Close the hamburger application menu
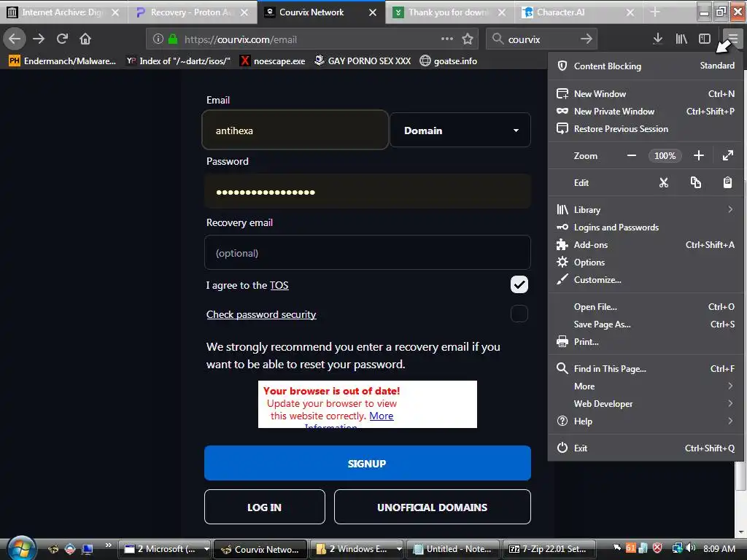Viewport: 747px width, 560px height. [732, 39]
